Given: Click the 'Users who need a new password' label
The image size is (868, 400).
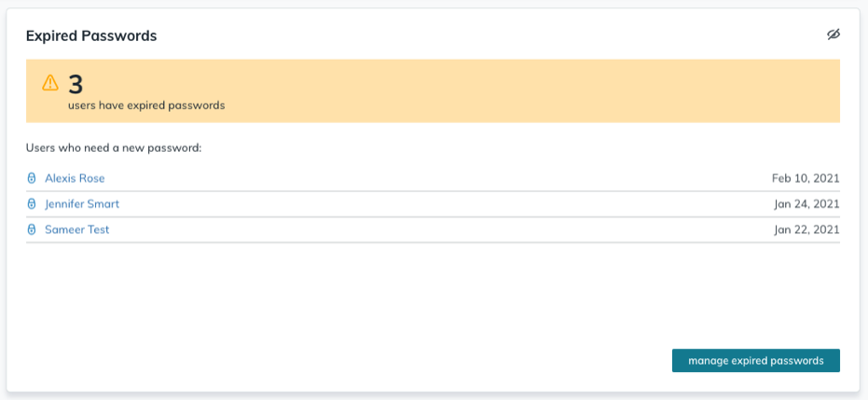Looking at the screenshot, I should tap(115, 148).
